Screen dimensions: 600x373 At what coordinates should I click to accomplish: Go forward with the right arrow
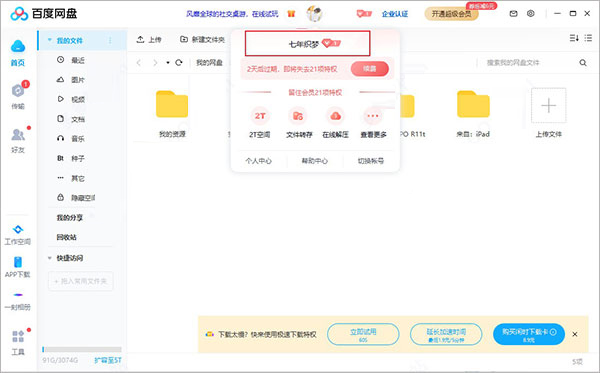coord(155,62)
